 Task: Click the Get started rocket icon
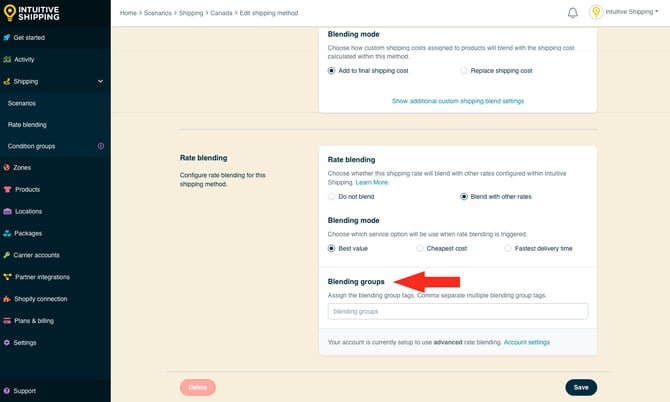pos(6,38)
